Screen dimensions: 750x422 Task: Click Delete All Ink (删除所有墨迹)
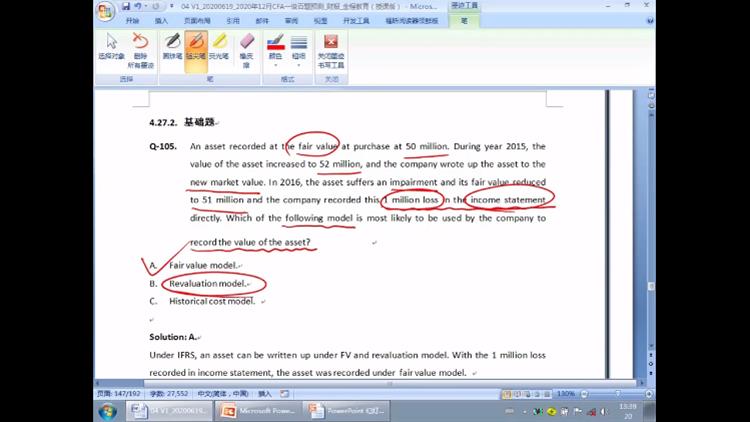pos(140,51)
